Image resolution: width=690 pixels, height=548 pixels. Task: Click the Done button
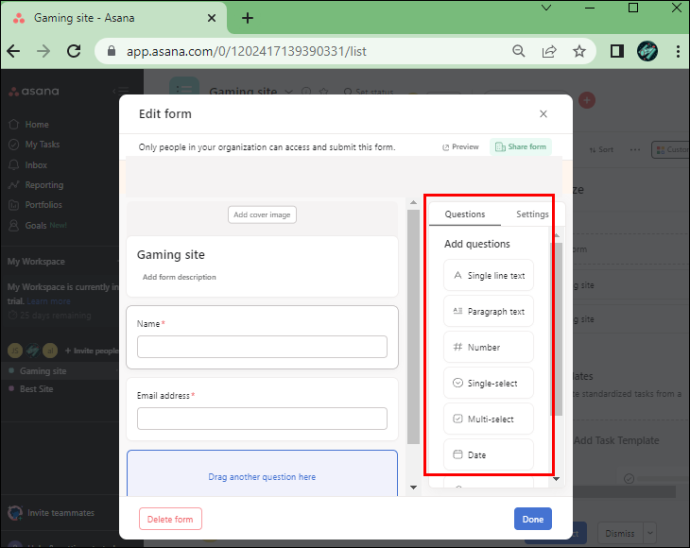pos(532,519)
